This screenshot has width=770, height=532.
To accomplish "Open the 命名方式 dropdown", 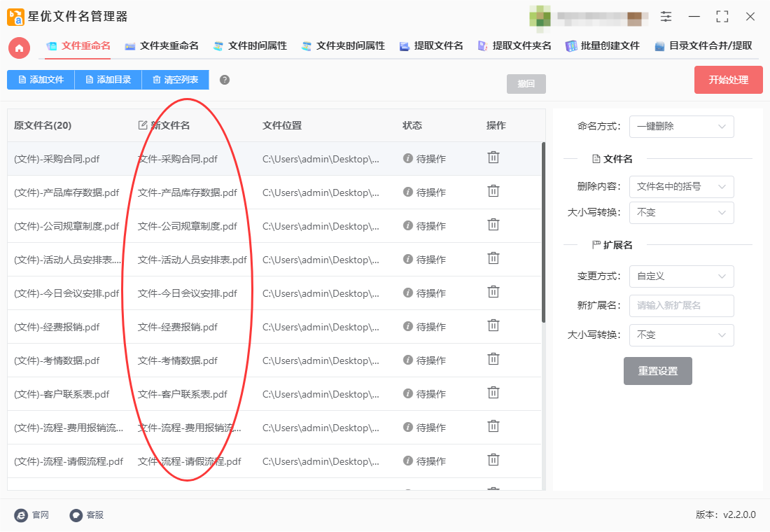I will pos(682,127).
